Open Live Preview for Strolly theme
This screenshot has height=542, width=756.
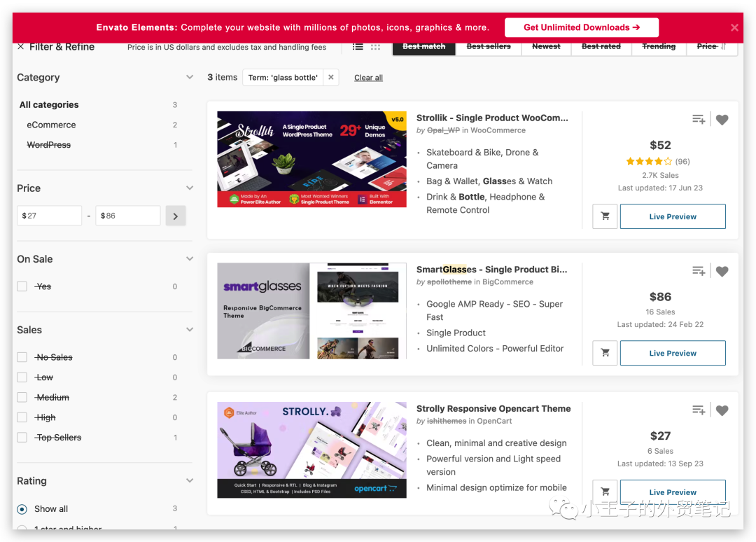click(x=673, y=492)
